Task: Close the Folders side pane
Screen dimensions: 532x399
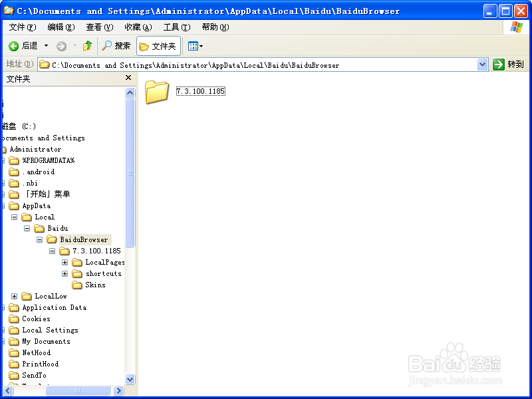Action: tap(128, 78)
